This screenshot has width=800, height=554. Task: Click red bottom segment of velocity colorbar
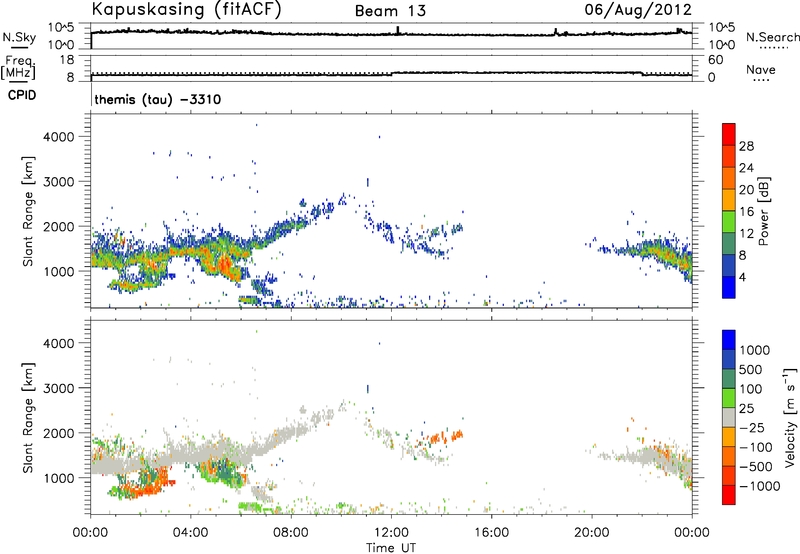pos(729,495)
